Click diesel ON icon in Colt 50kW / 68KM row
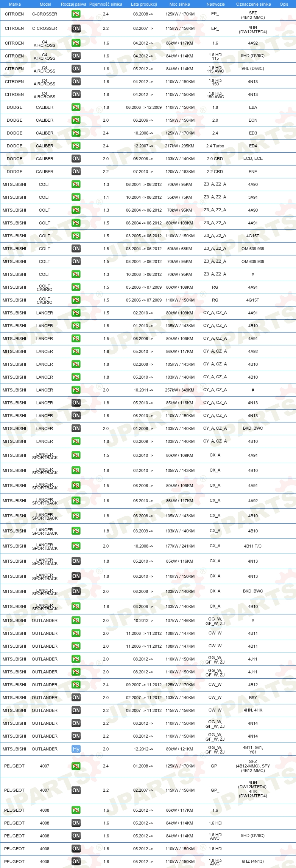296x868 pixels. pos(76,249)
